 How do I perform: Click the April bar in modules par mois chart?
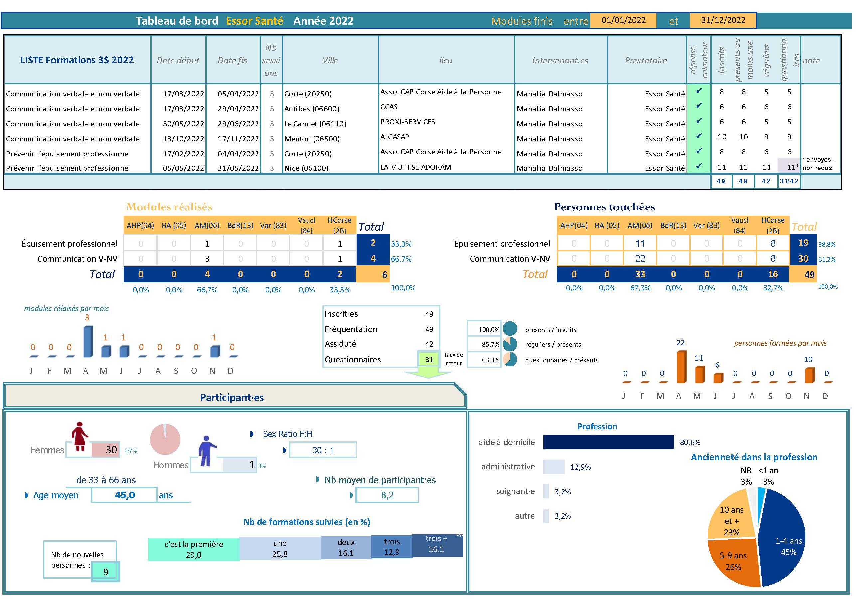click(88, 341)
